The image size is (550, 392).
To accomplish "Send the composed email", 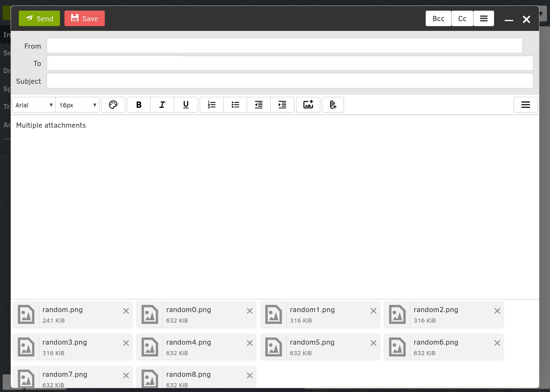I will 39,19.
